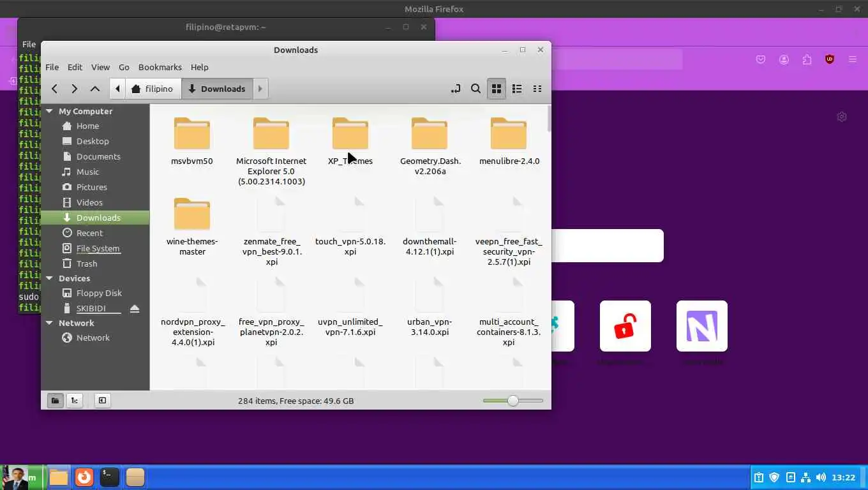The width and height of the screenshot is (868, 490).
Task: Open Firefox application menu hamburger
Action: (853, 59)
